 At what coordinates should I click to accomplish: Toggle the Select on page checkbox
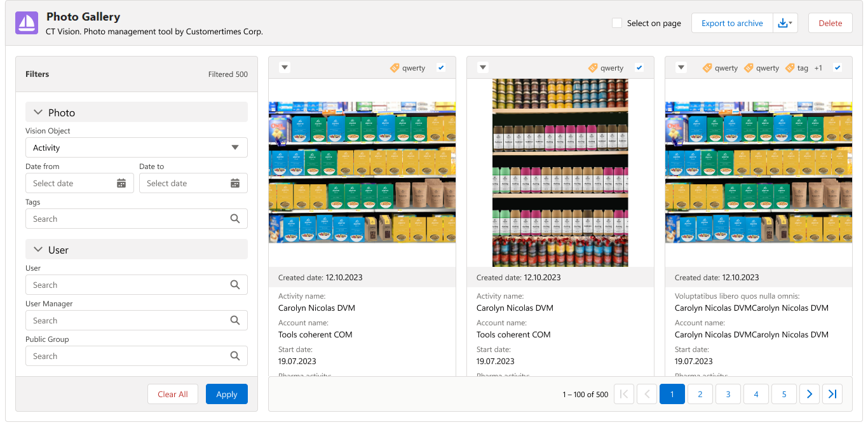click(617, 24)
